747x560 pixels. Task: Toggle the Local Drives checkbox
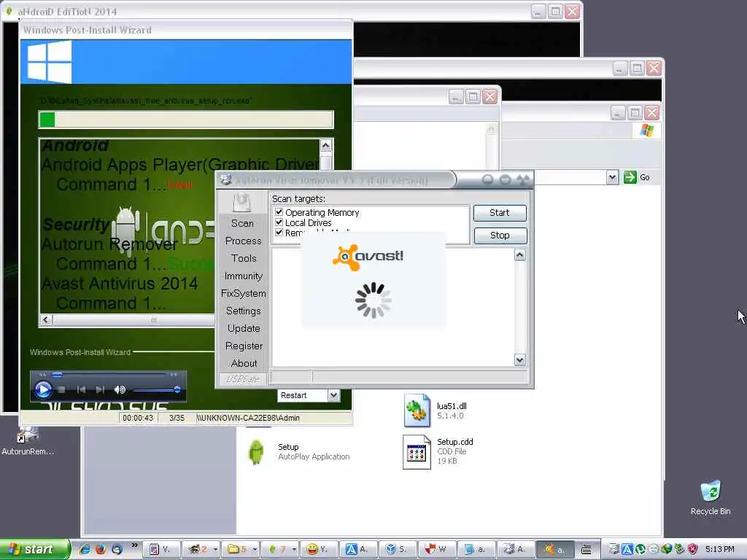279,222
